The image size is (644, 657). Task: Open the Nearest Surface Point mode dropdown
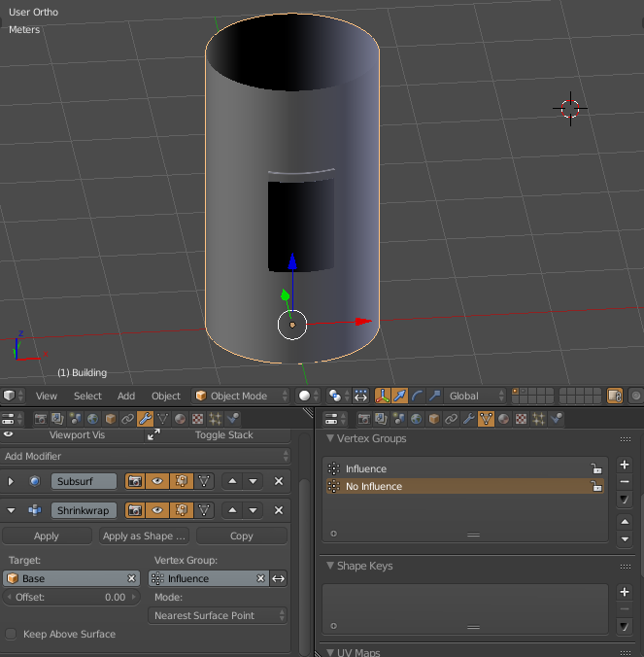219,615
